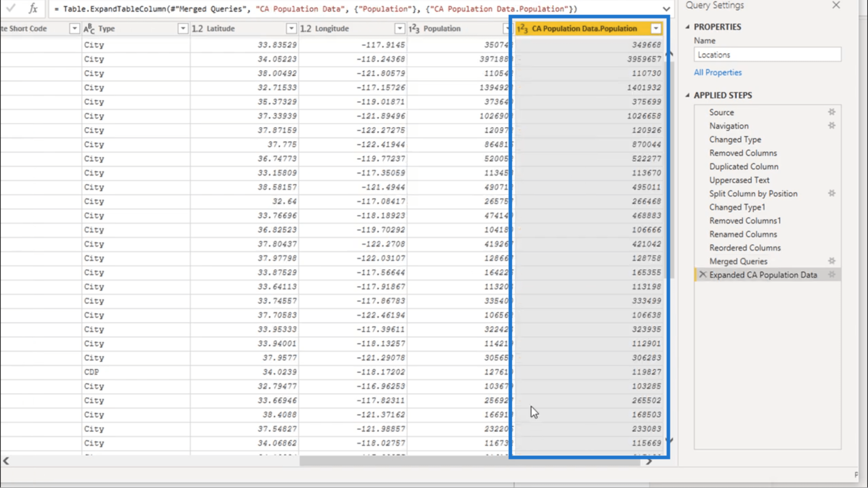The image size is (868, 488).
Task: Click the vertical scrollbar down arrow
Action: pos(670,440)
